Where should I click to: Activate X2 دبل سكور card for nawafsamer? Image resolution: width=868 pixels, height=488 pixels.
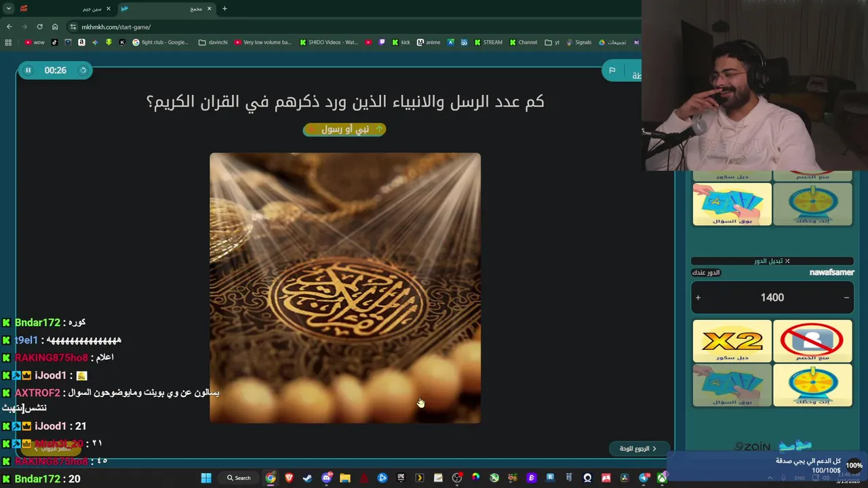click(x=732, y=341)
